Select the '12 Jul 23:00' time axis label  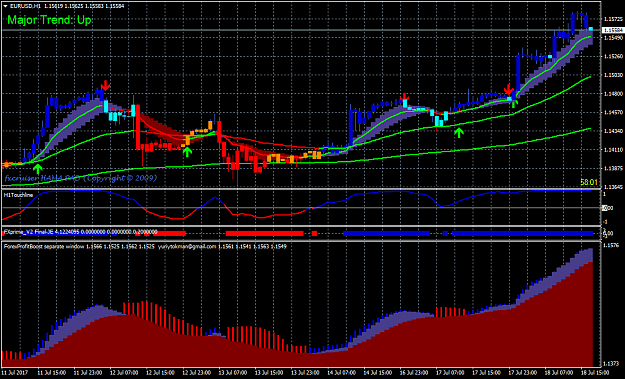[197, 373]
